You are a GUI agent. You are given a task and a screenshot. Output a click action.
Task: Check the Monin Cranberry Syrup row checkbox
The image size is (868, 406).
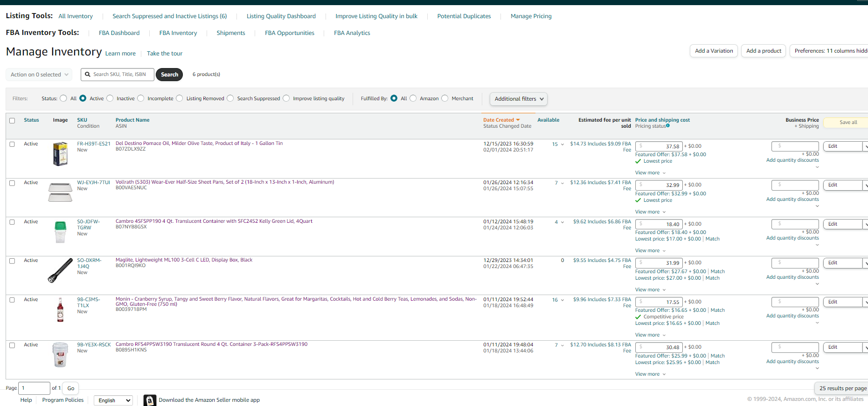[x=12, y=300]
